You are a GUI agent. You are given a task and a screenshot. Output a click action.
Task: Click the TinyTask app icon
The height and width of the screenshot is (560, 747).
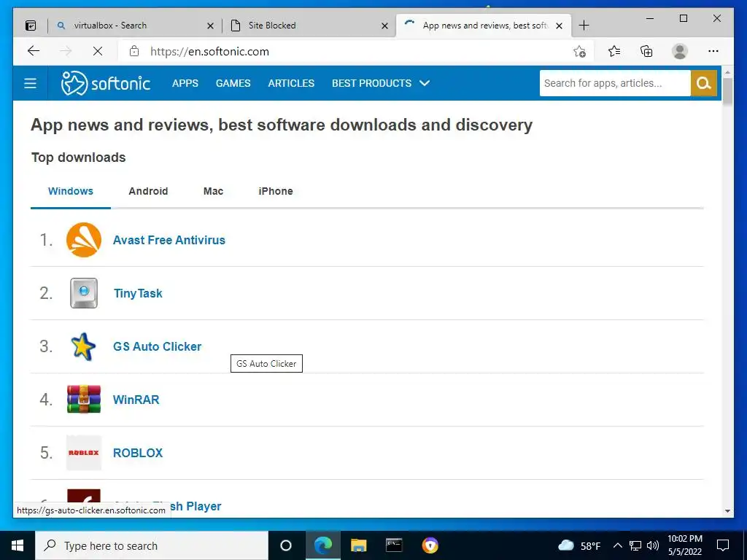84,293
